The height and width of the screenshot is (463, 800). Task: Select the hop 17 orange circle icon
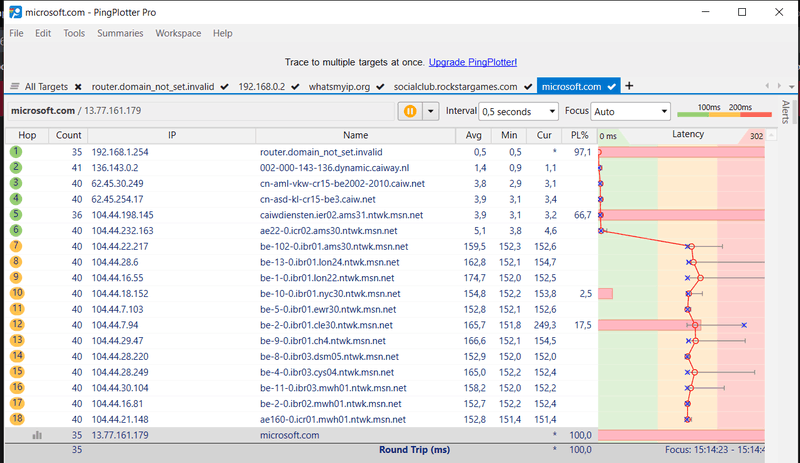pyautogui.click(x=17, y=403)
